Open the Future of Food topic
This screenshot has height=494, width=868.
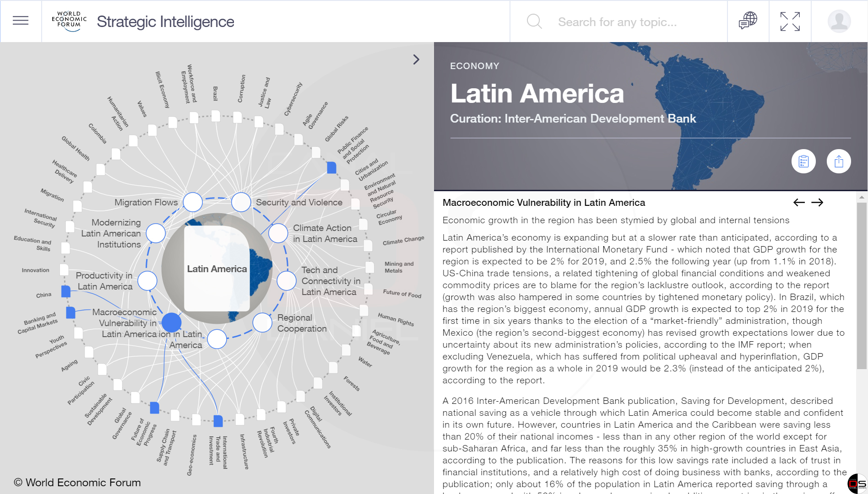click(x=402, y=293)
